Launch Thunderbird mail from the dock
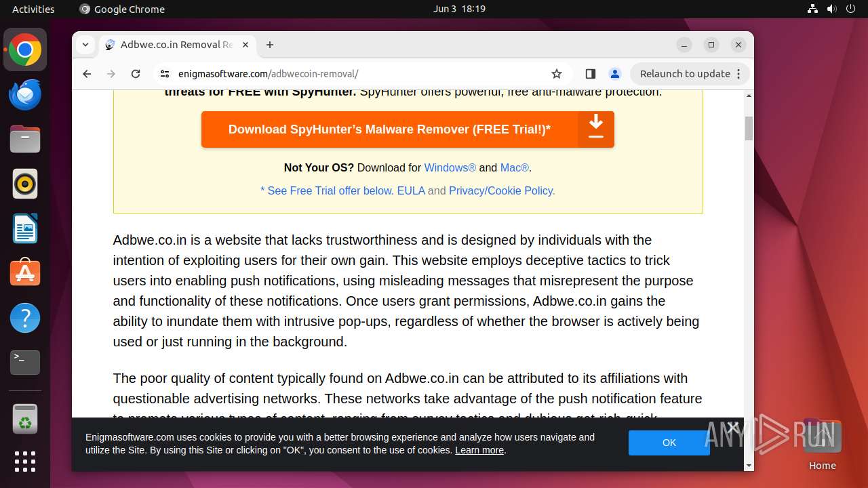 [25, 94]
